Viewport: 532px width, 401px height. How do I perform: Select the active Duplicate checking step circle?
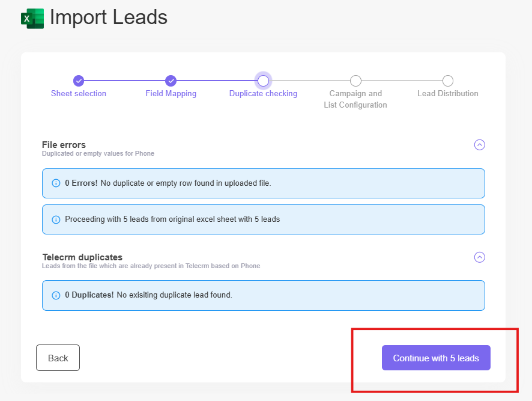(x=263, y=81)
